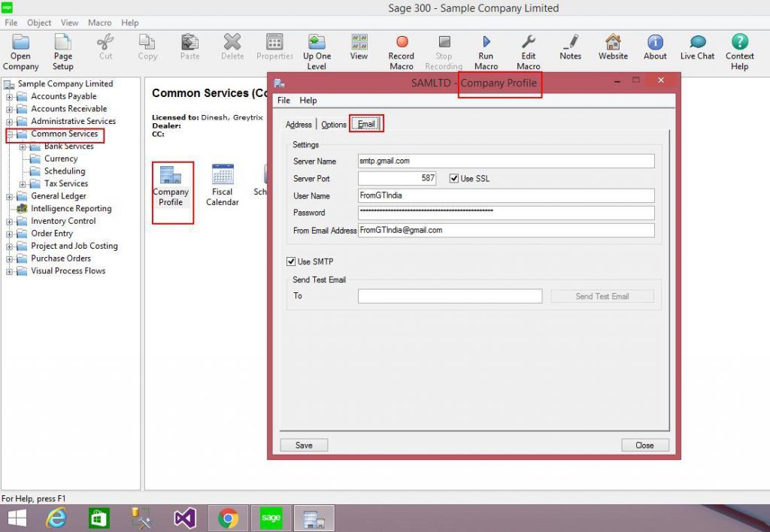Collapse the Common Services node
This screenshot has height=532, width=770.
[x=9, y=134]
